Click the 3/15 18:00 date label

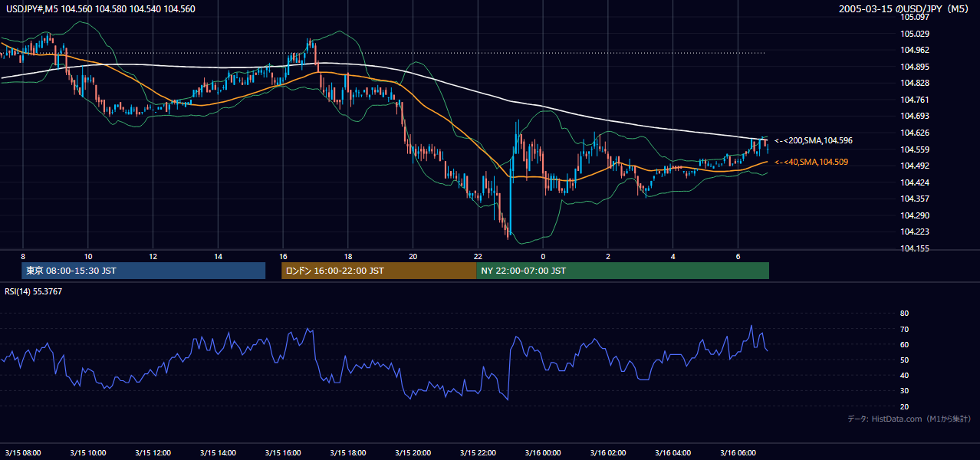(x=348, y=452)
